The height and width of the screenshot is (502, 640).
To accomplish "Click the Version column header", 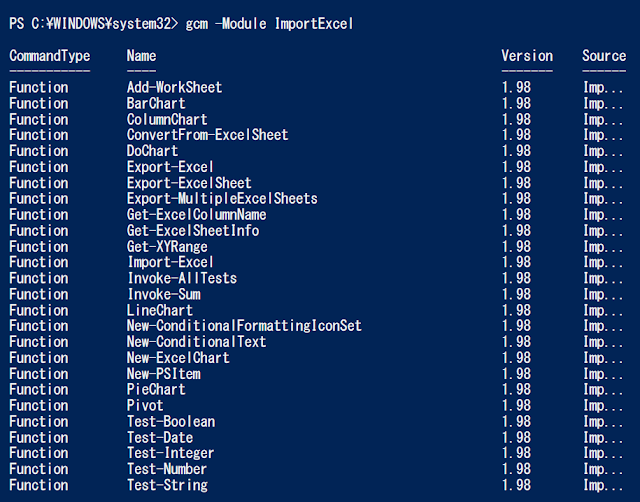I will 527,56.
